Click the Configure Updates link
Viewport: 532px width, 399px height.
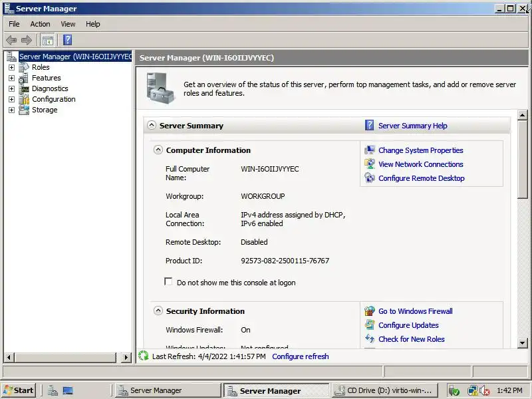pos(408,325)
